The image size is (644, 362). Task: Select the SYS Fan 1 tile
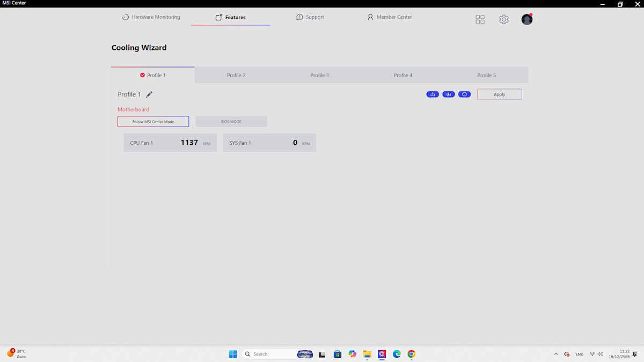(x=269, y=143)
